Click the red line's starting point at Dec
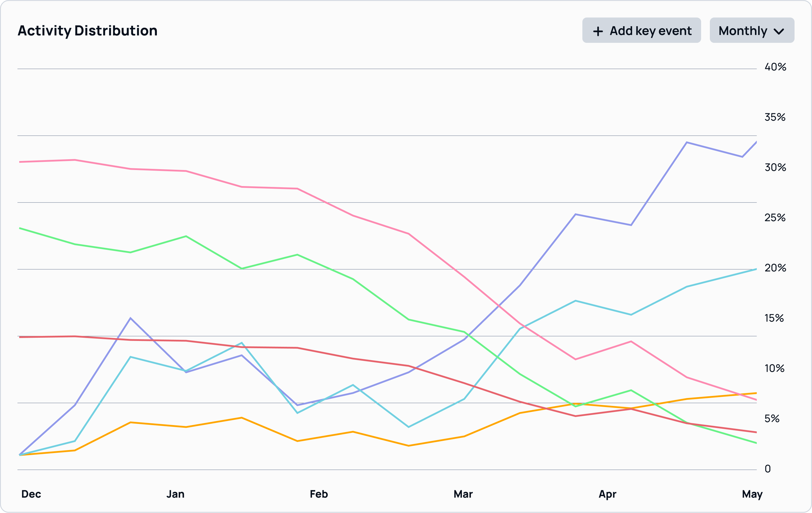Screen dimensions: 812x513 point(20,337)
